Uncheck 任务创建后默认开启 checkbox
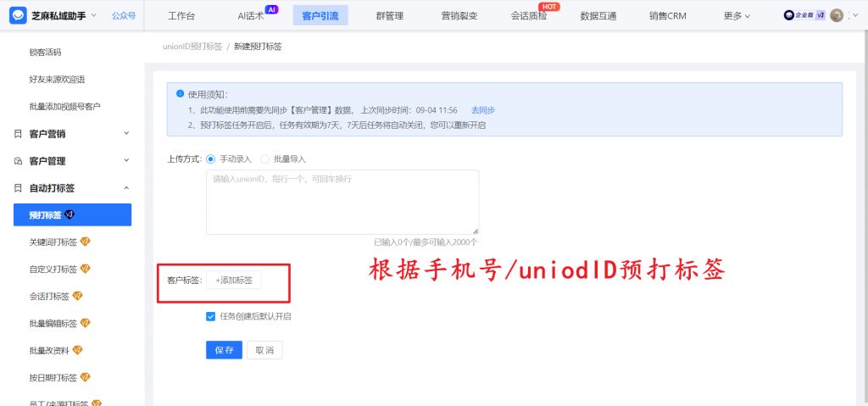Image resolution: width=868 pixels, height=406 pixels. click(211, 316)
